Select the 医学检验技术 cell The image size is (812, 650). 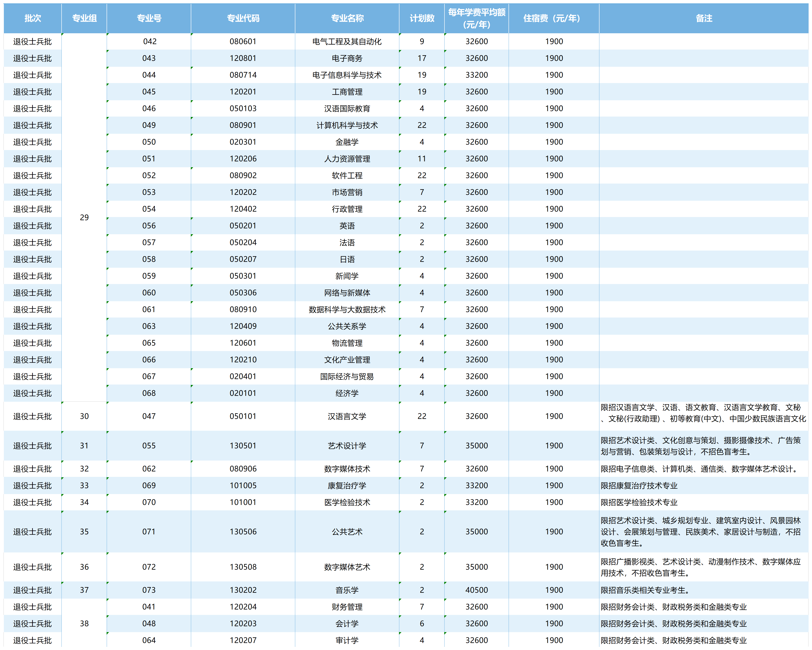tap(347, 502)
